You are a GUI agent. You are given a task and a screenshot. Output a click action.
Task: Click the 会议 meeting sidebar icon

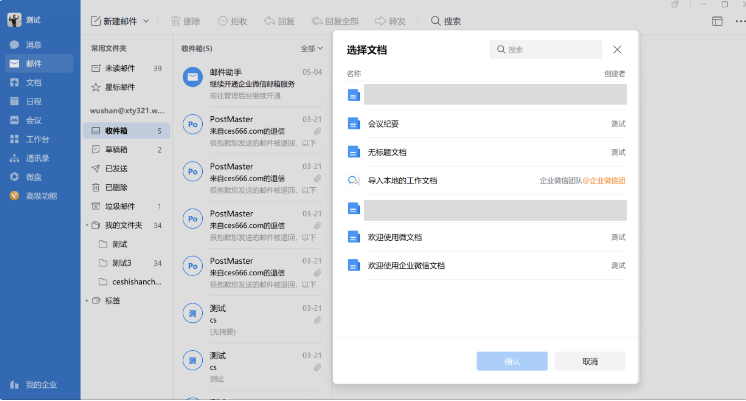pos(14,120)
